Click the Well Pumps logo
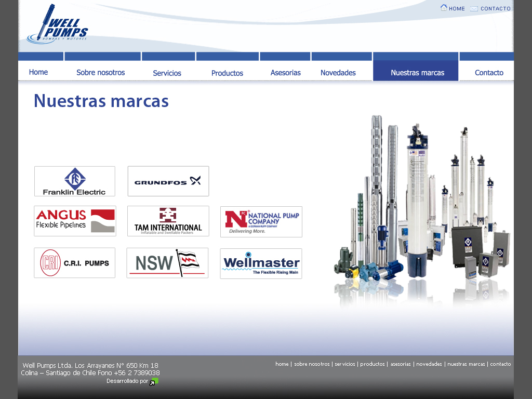This screenshot has height=399, width=532. pyautogui.click(x=57, y=24)
